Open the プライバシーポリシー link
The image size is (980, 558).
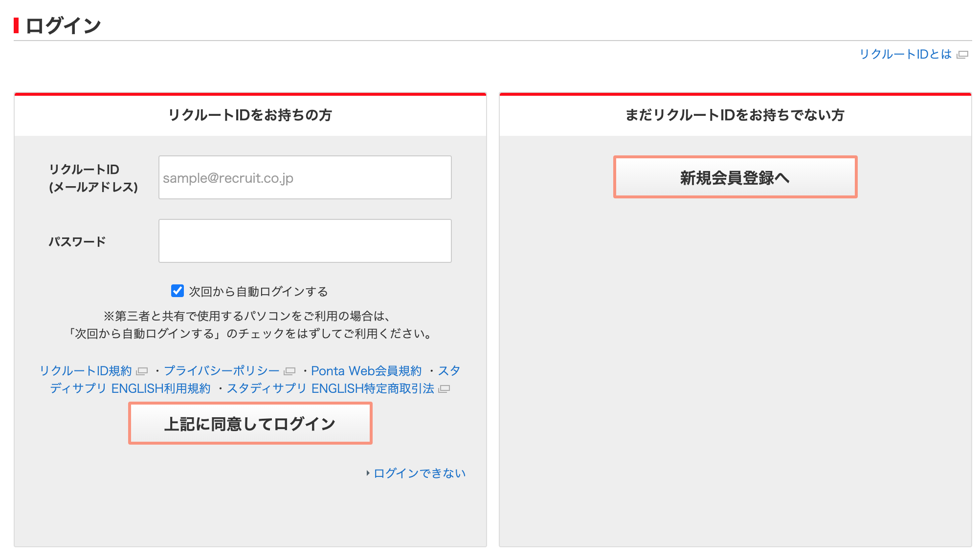[222, 371]
